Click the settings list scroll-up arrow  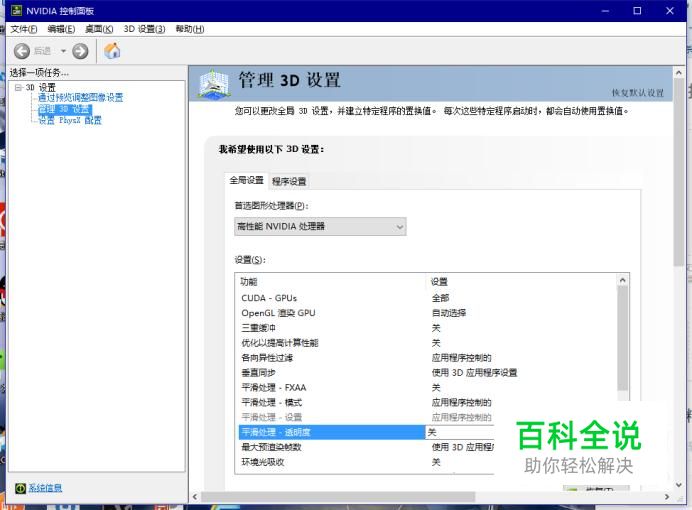[623, 280]
